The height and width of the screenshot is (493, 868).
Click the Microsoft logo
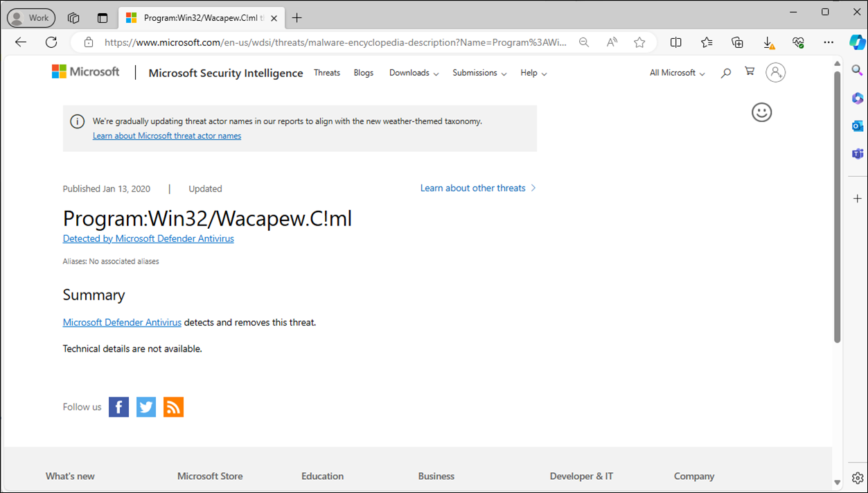point(86,71)
